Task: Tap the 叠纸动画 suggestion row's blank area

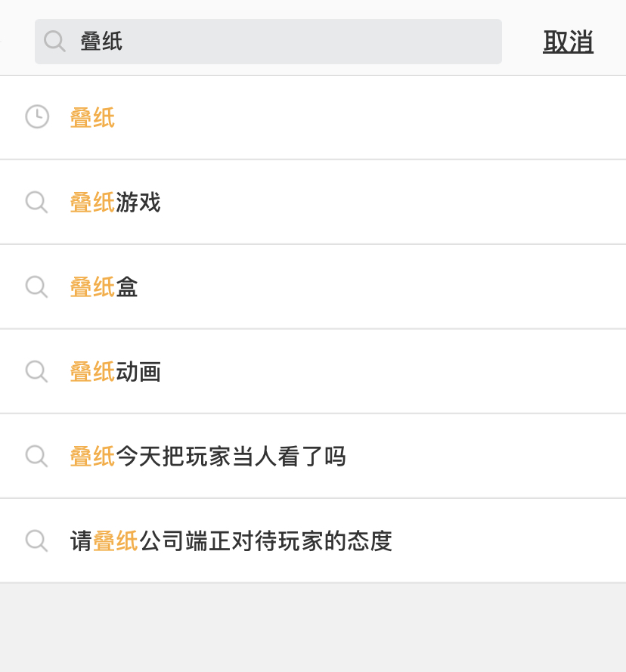Action: tap(386, 371)
